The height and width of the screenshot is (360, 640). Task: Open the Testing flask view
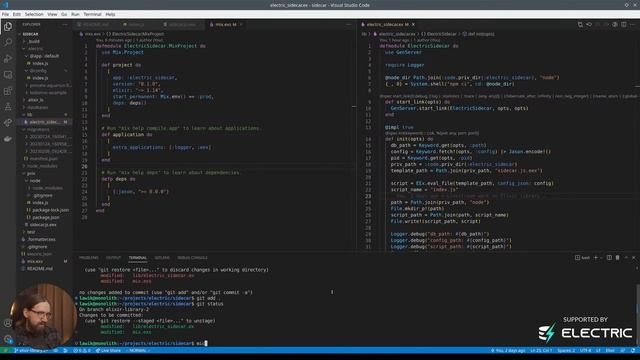pos(8,107)
